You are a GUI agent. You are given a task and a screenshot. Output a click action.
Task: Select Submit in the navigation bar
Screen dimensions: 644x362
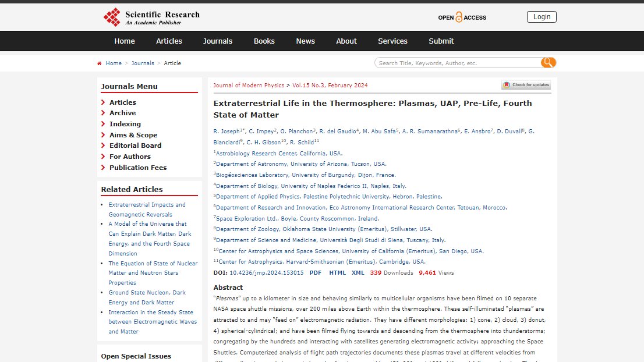(441, 41)
